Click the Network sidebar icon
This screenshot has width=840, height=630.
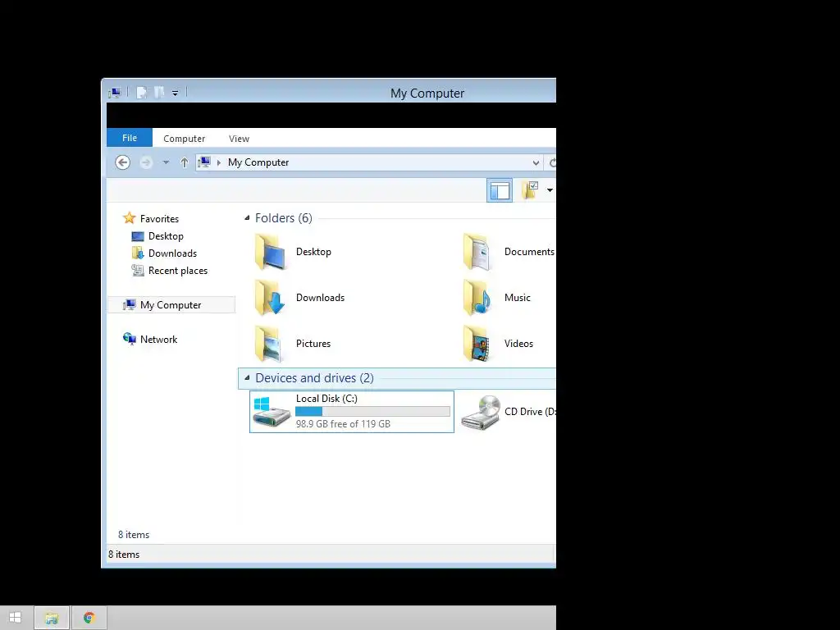pyautogui.click(x=129, y=339)
